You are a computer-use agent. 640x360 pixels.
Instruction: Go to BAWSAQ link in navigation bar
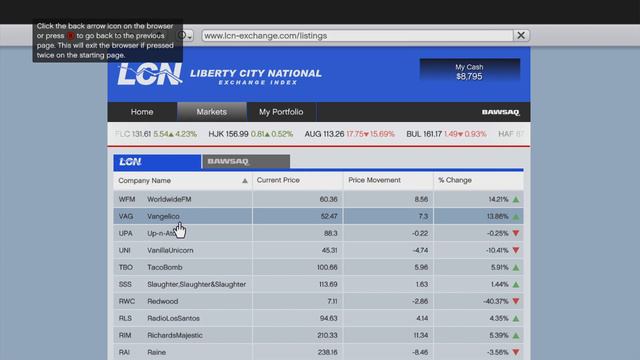tap(500, 112)
